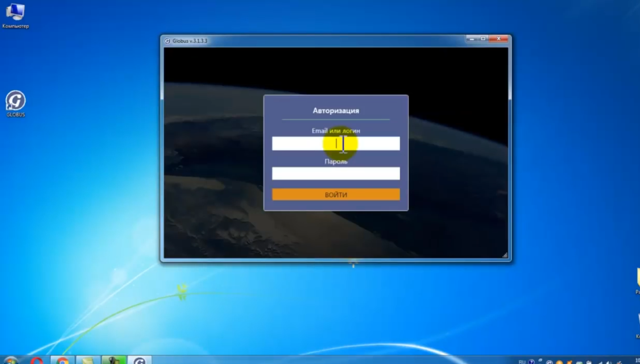The height and width of the screenshot is (364, 640).
Task: Open Google Chrome from the taskbar
Action: point(62,360)
